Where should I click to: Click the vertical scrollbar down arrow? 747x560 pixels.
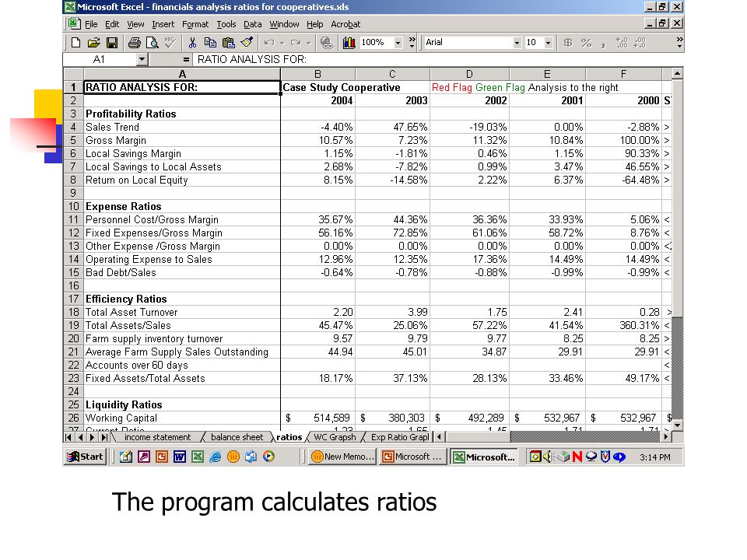678,425
